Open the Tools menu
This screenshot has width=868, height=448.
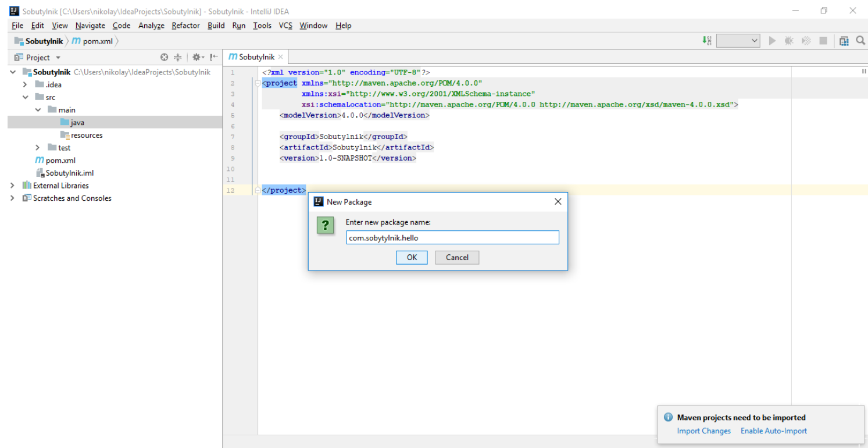tap(262, 26)
